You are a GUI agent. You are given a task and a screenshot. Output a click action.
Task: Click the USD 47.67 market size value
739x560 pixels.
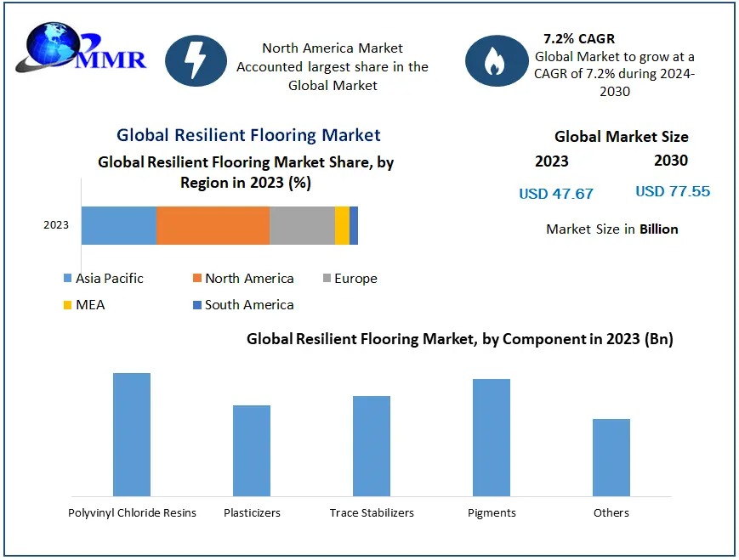pyautogui.click(x=556, y=194)
